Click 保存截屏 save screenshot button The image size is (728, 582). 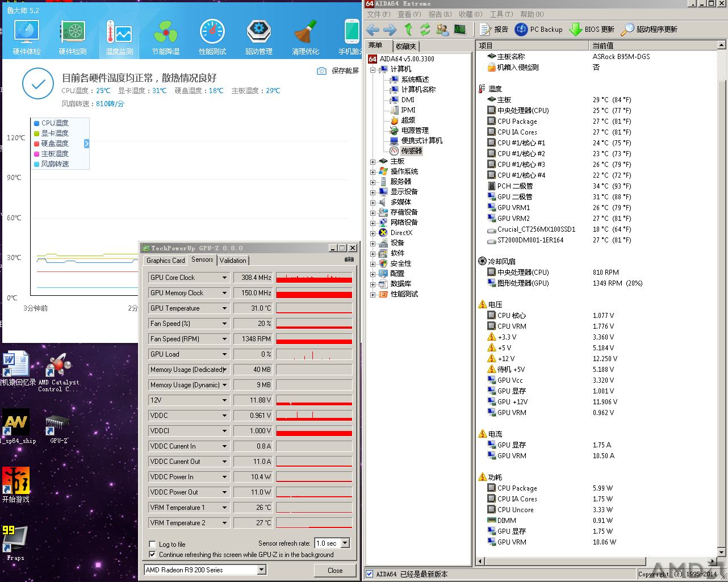(338, 71)
